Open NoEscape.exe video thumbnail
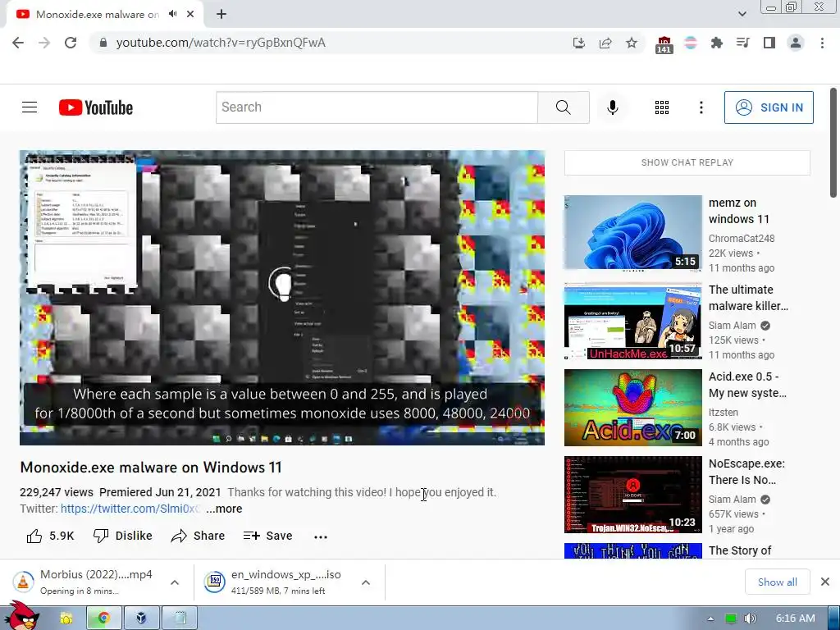Viewport: 840px width, 630px height. pyautogui.click(x=632, y=495)
